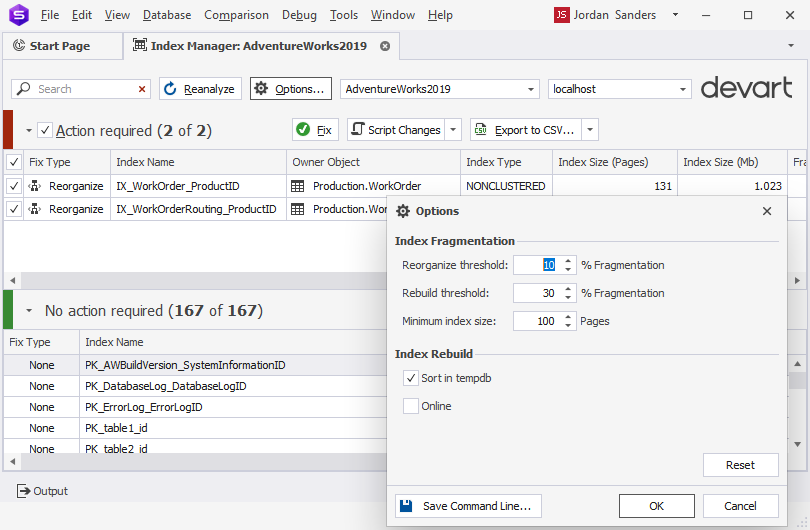
Task: Click Reorganize icon for IX_WorkOrderRouting_ProductID
Action: point(35,209)
